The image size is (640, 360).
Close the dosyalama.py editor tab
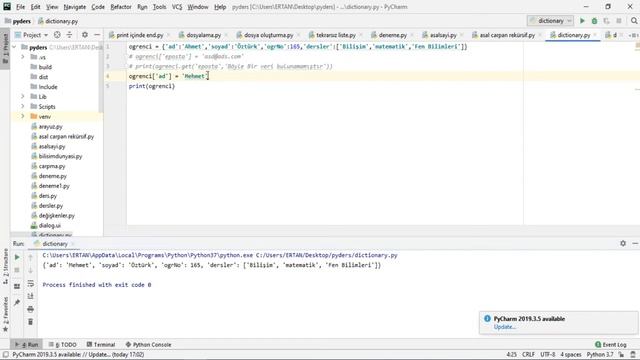(x=226, y=35)
